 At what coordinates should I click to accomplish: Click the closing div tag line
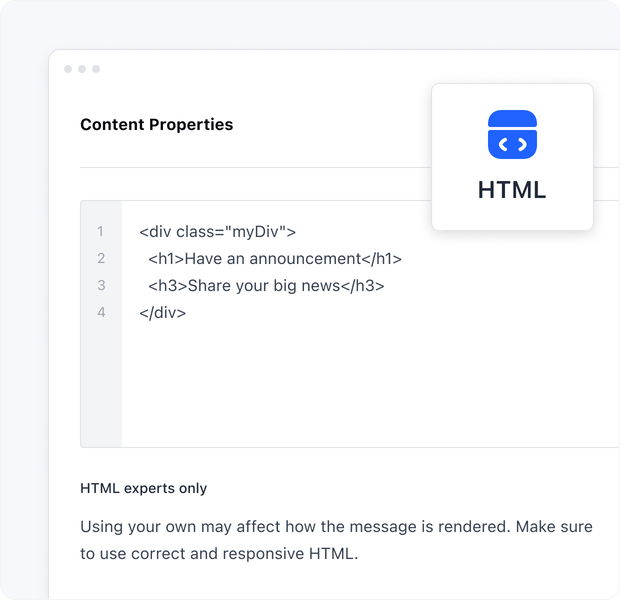click(163, 313)
